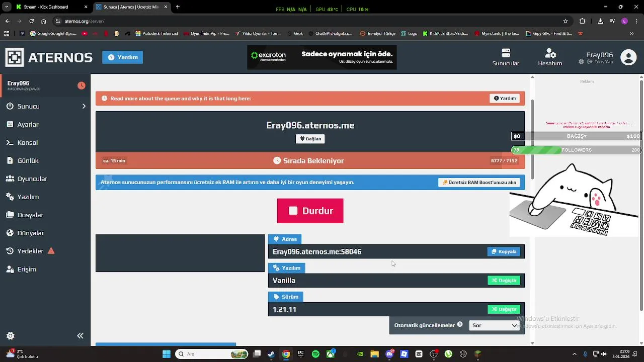Click the Adres label tab

(285, 239)
